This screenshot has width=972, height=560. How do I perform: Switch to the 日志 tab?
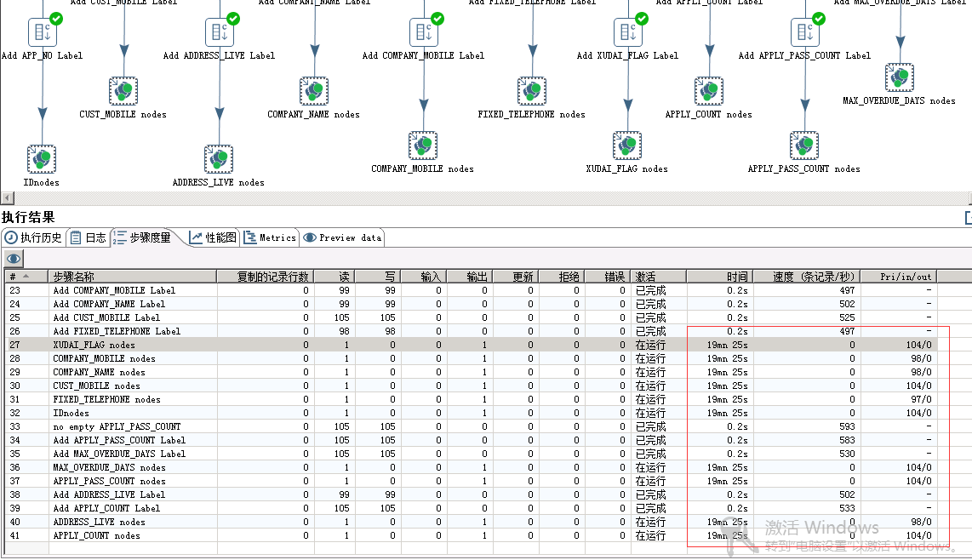click(x=88, y=237)
